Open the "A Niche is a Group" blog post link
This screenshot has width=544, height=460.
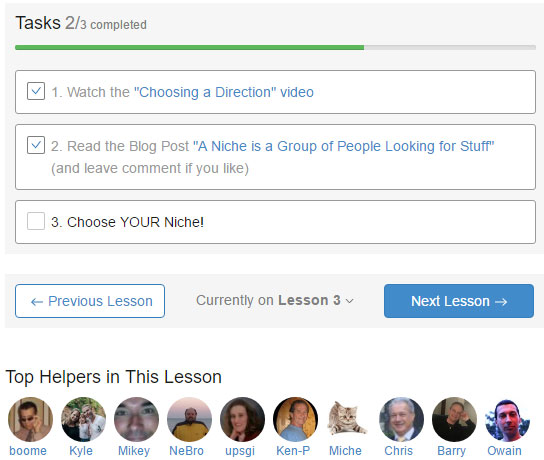click(343, 146)
